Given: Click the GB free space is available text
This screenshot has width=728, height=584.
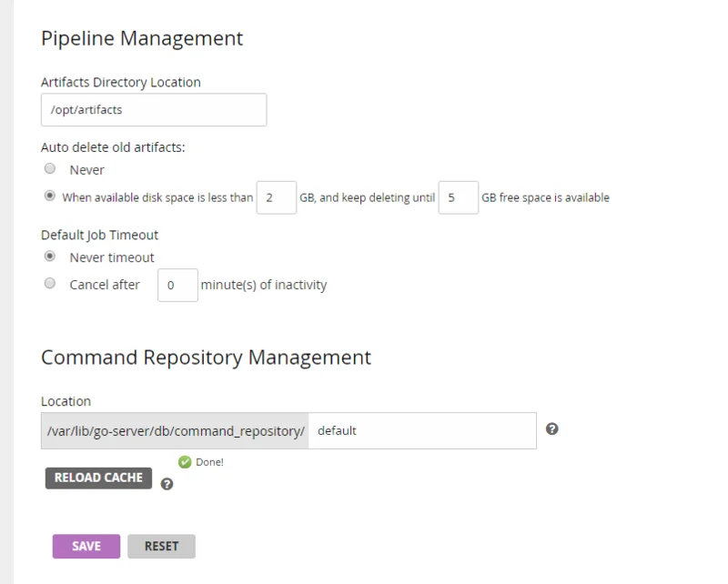Looking at the screenshot, I should 545,197.
